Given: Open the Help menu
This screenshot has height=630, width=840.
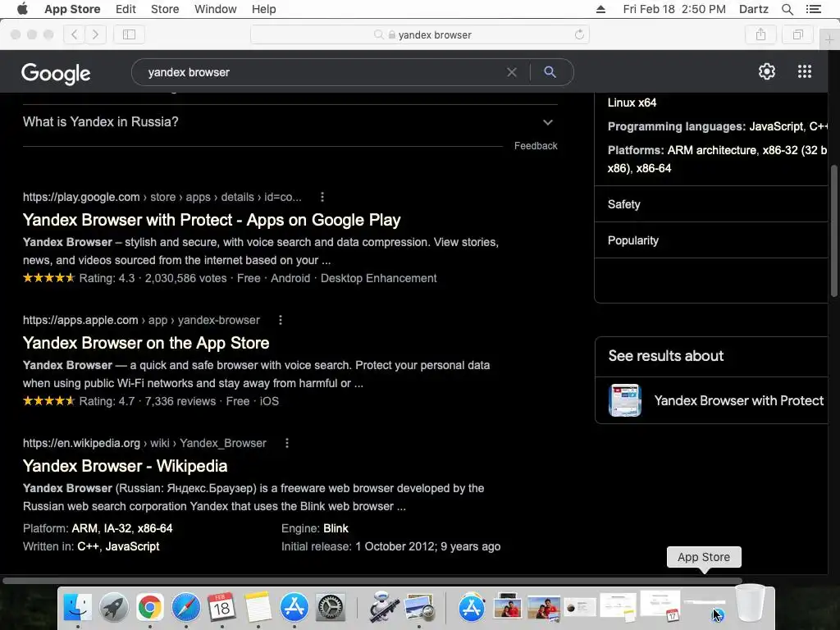Looking at the screenshot, I should pos(263,9).
